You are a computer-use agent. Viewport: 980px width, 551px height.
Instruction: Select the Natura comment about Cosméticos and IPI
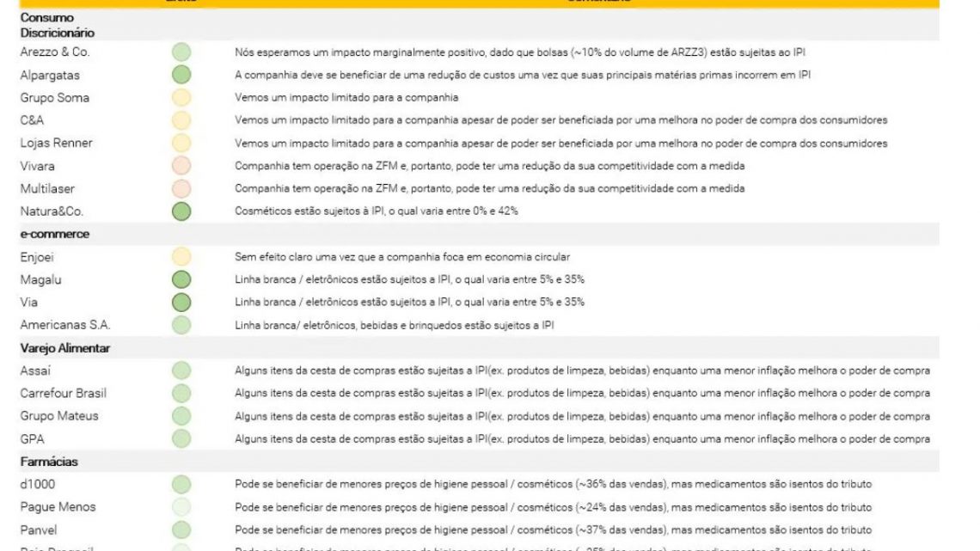pyautogui.click(x=377, y=211)
